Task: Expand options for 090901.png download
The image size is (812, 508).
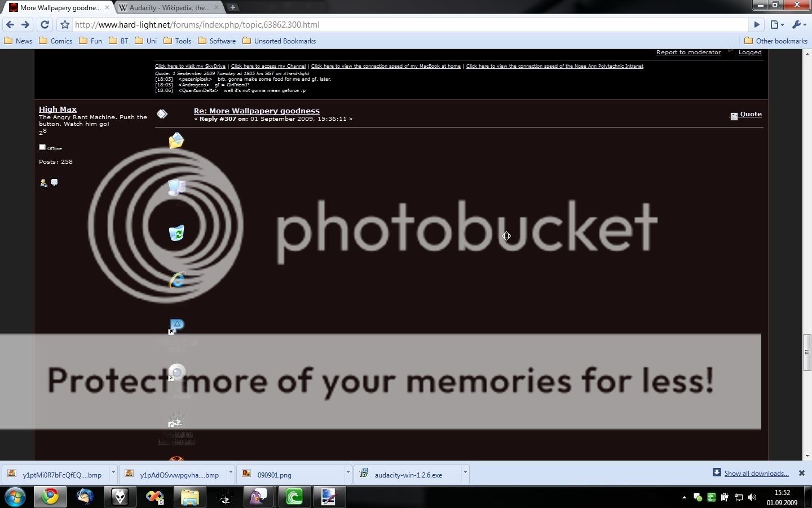Action: [x=348, y=472]
